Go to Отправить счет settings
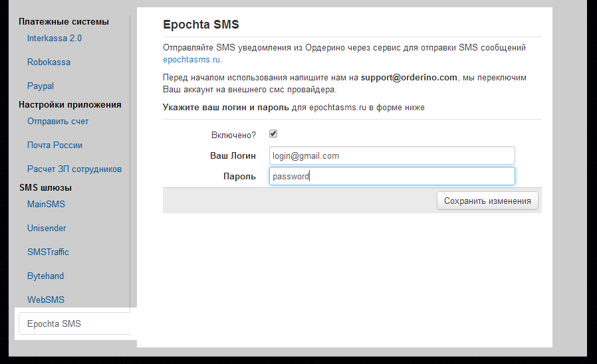The image size is (597, 364). (x=58, y=121)
